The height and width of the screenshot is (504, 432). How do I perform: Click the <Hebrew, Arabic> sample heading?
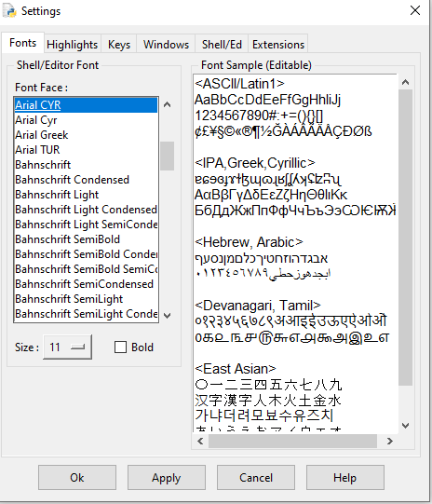click(x=249, y=242)
